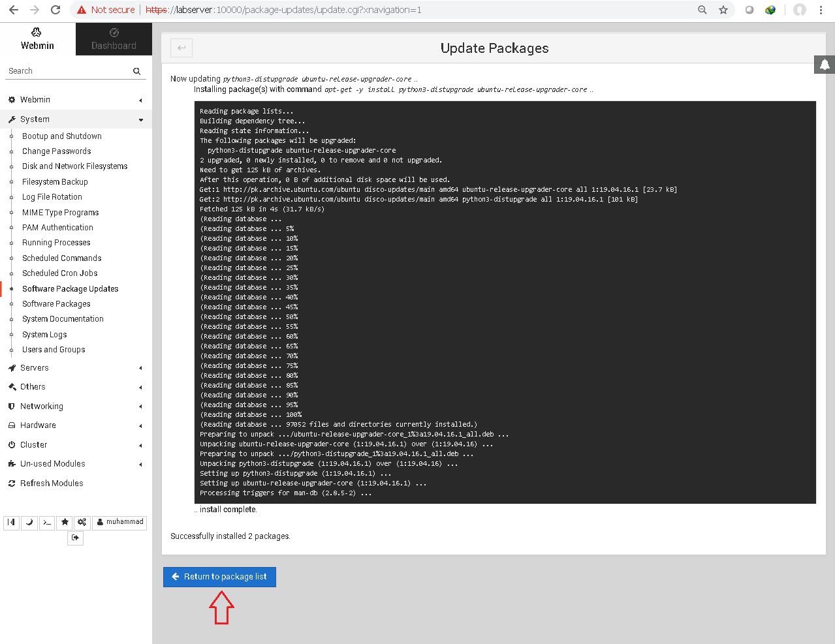Image resolution: width=835 pixels, height=644 pixels.
Task: Click the Networking shield icon
Action: click(x=12, y=406)
